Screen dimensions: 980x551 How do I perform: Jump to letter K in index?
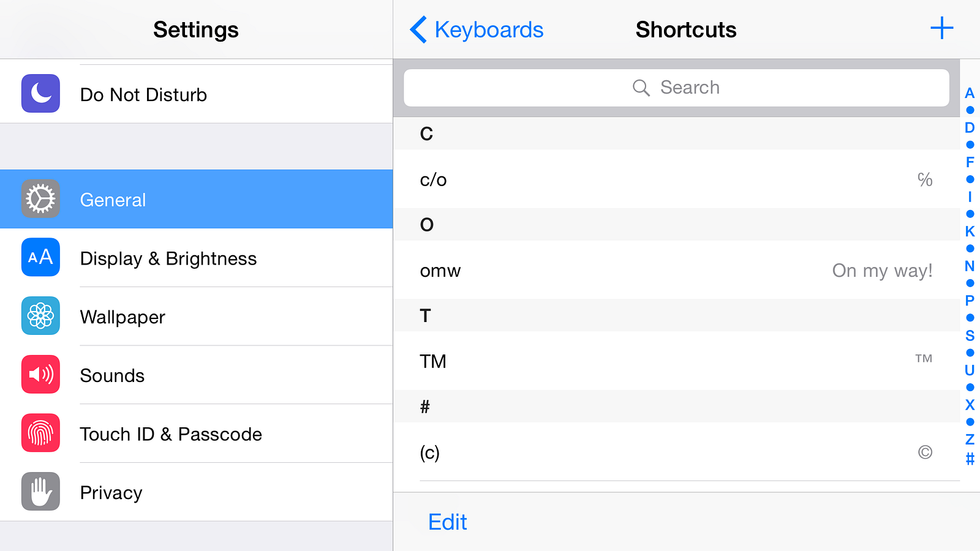(x=970, y=231)
